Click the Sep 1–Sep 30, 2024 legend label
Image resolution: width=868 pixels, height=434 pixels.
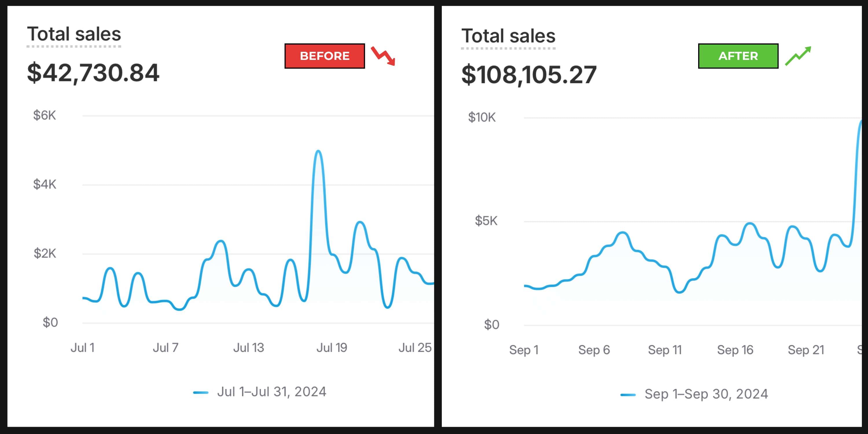[706, 394]
